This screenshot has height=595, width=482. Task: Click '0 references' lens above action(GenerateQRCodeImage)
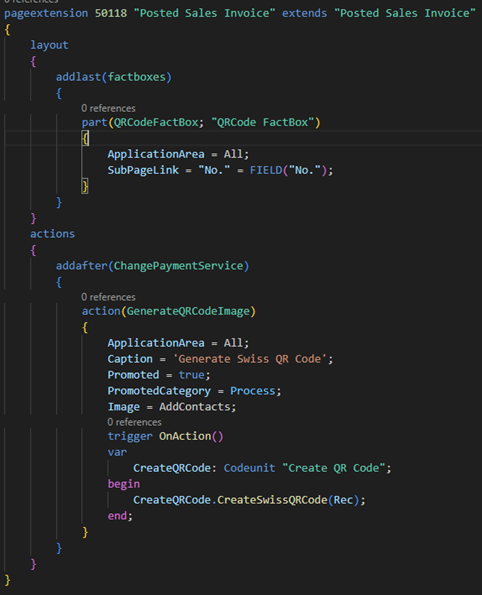pos(108,297)
